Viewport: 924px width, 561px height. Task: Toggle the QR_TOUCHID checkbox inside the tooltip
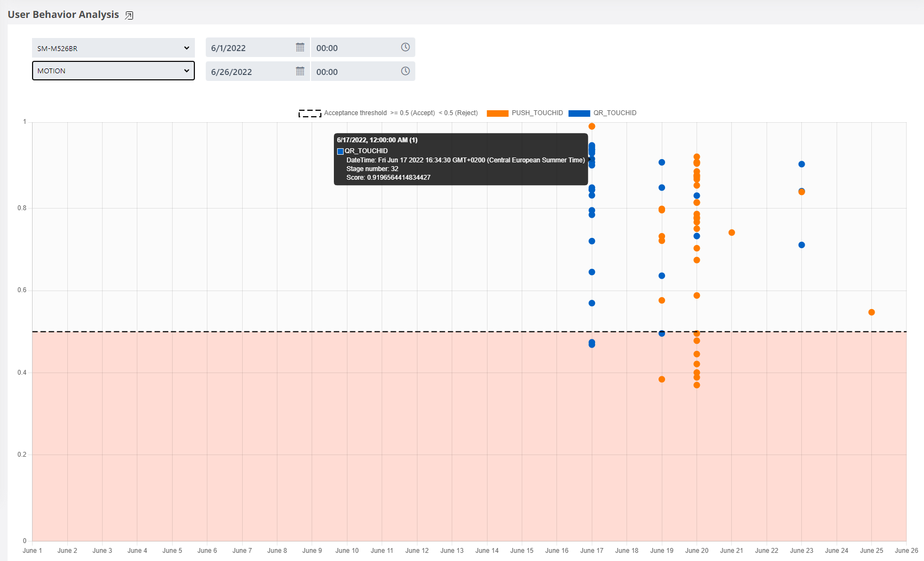click(340, 151)
